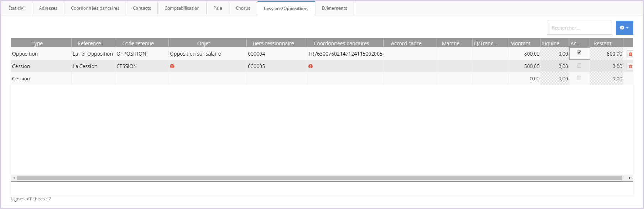Click error icon in Coordonnées bancaires column

(311, 66)
